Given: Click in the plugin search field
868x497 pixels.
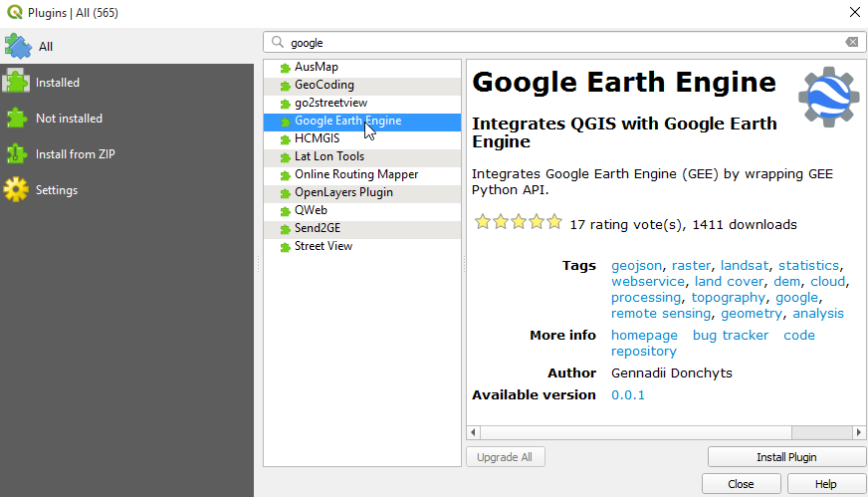Looking at the screenshot, I should click(x=564, y=43).
